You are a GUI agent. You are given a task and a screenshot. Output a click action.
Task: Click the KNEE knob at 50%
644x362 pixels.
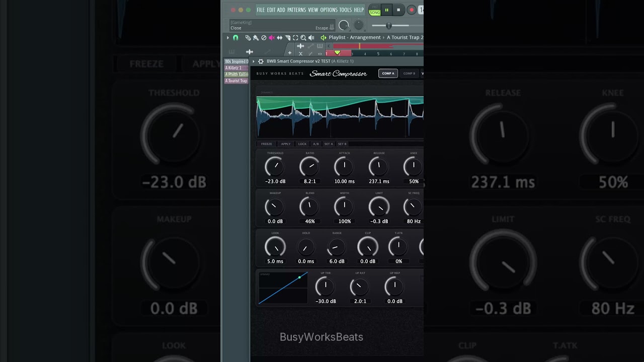click(x=414, y=166)
